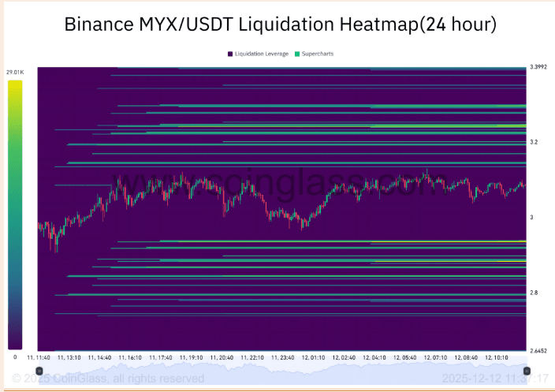Select the 3.2 price axis label
The height and width of the screenshot is (392, 555).
coord(534,142)
